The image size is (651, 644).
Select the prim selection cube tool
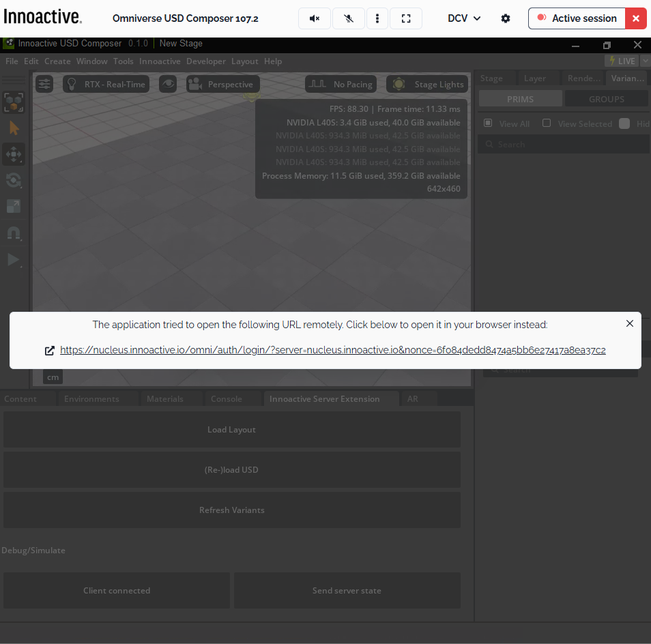(14, 102)
